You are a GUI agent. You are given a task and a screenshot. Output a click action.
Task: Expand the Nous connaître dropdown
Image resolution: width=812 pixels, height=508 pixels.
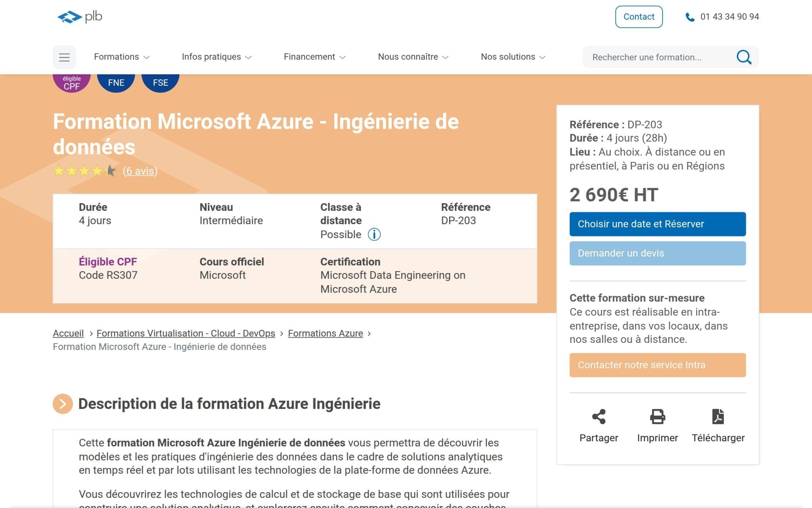(413, 57)
